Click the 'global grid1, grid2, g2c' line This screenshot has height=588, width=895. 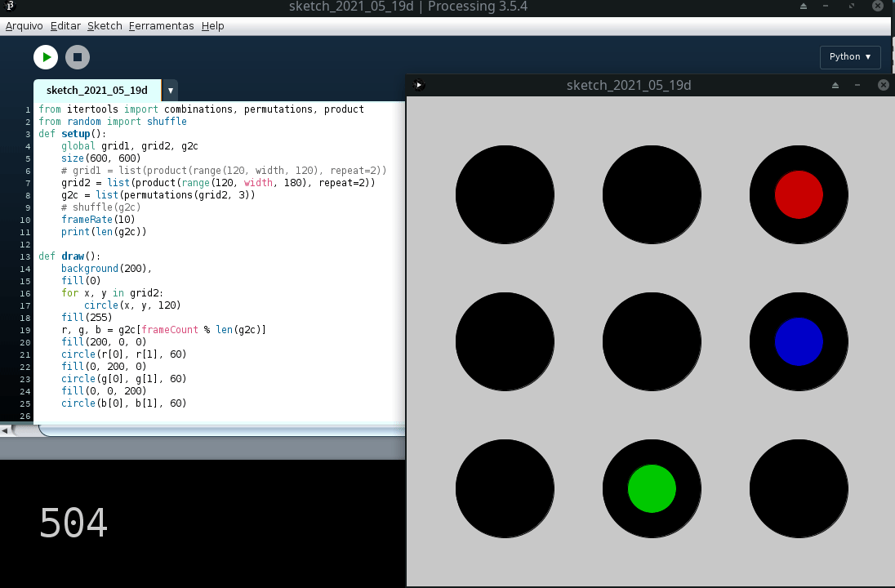pos(130,146)
